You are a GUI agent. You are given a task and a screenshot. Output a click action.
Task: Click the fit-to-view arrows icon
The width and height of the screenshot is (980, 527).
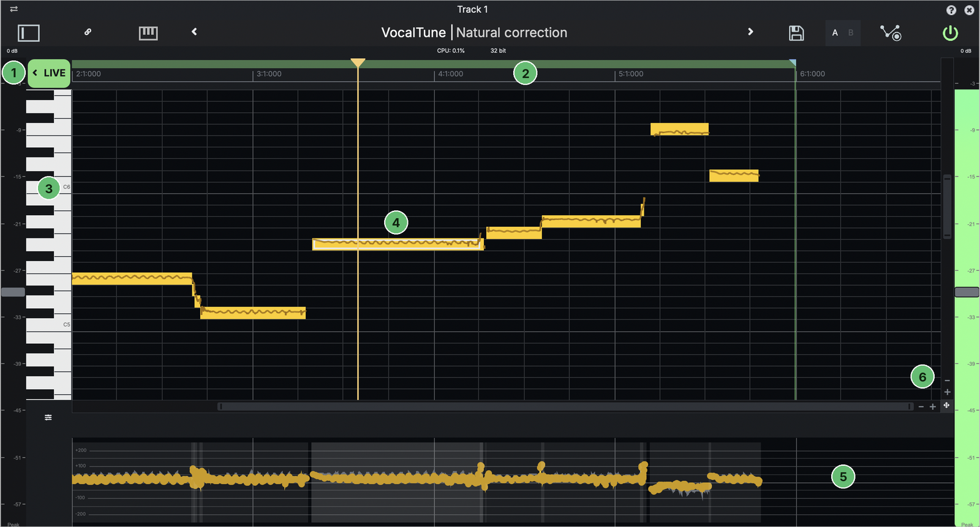[x=946, y=406]
